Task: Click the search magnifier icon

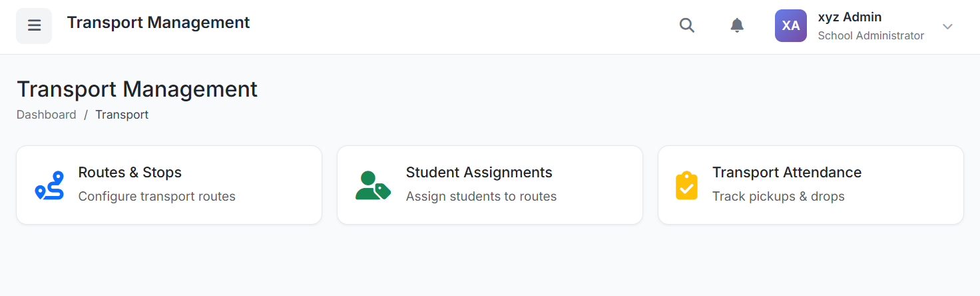Action: [686, 26]
